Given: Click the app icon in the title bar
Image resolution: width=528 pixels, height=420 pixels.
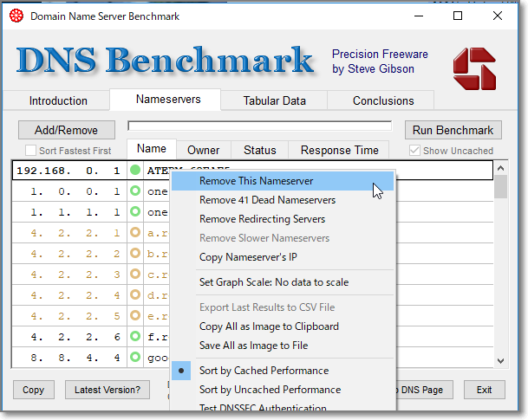Looking at the screenshot, I should 15,16.
